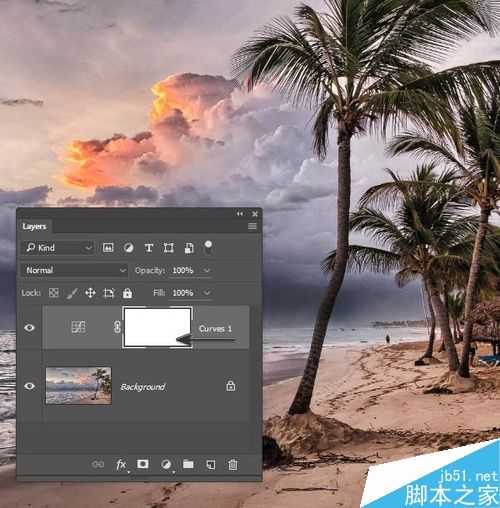This screenshot has height=508, width=500.
Task: Create a new layer group
Action: [188, 464]
